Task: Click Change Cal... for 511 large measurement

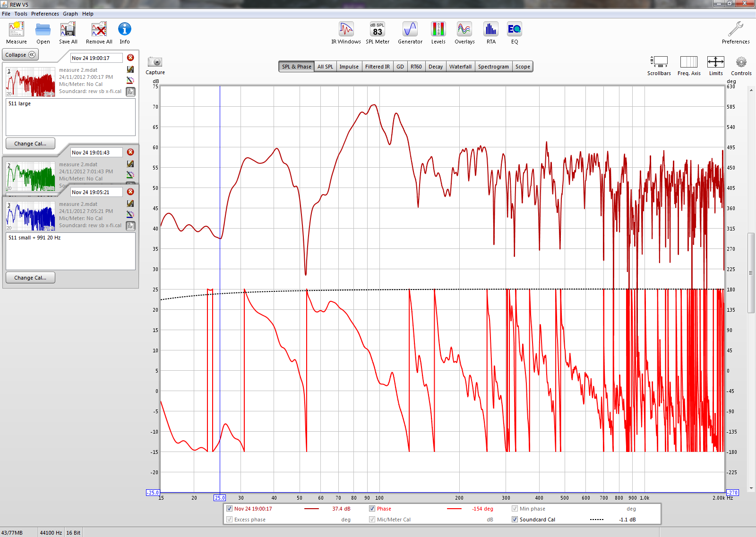Action: [30, 144]
